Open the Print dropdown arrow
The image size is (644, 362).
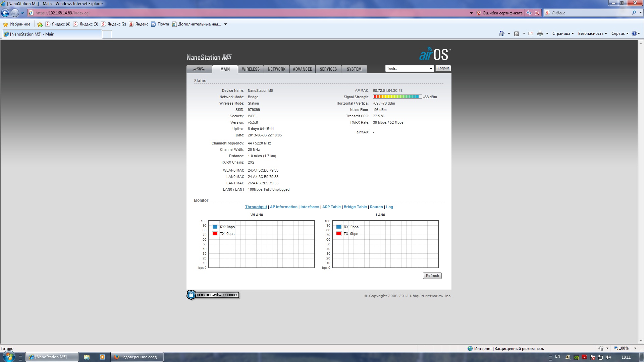coord(547,34)
